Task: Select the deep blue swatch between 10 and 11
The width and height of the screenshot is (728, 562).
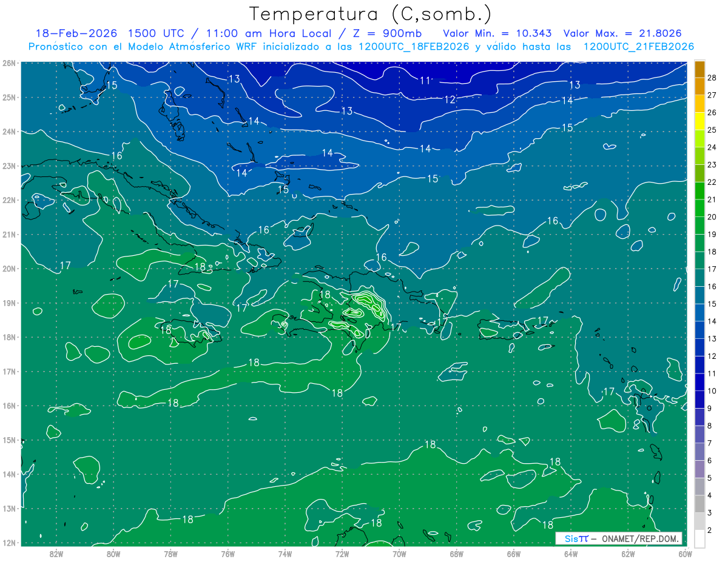Action: click(699, 382)
